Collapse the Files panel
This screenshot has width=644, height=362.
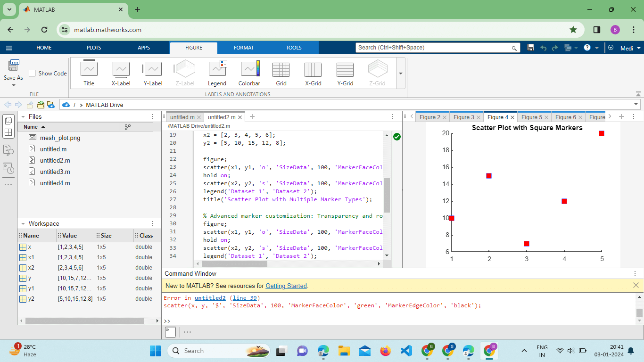pyautogui.click(x=23, y=116)
